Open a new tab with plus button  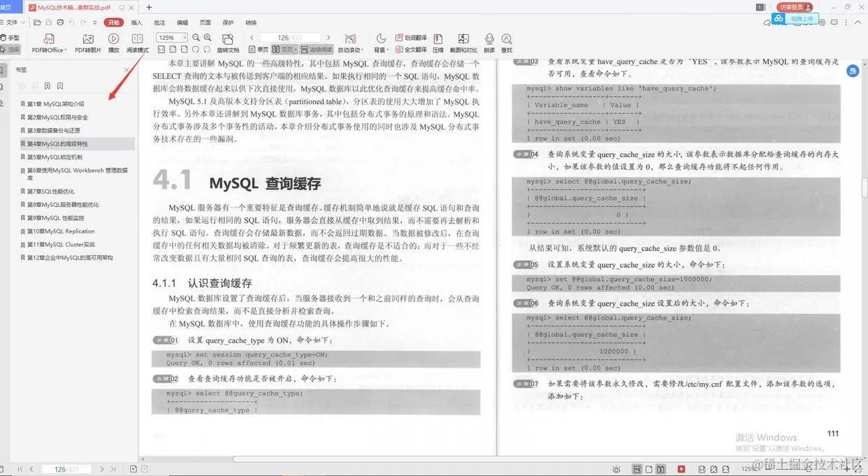point(148,7)
